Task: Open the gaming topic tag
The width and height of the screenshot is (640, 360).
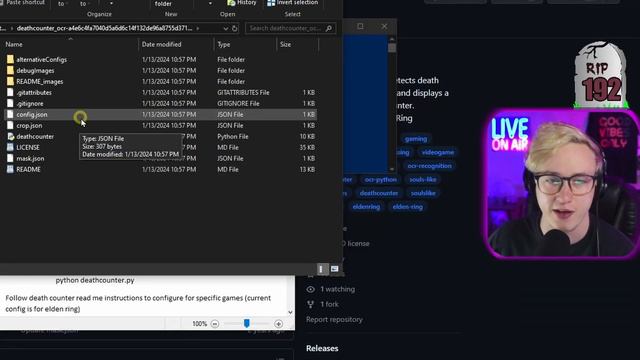Action: (x=416, y=139)
